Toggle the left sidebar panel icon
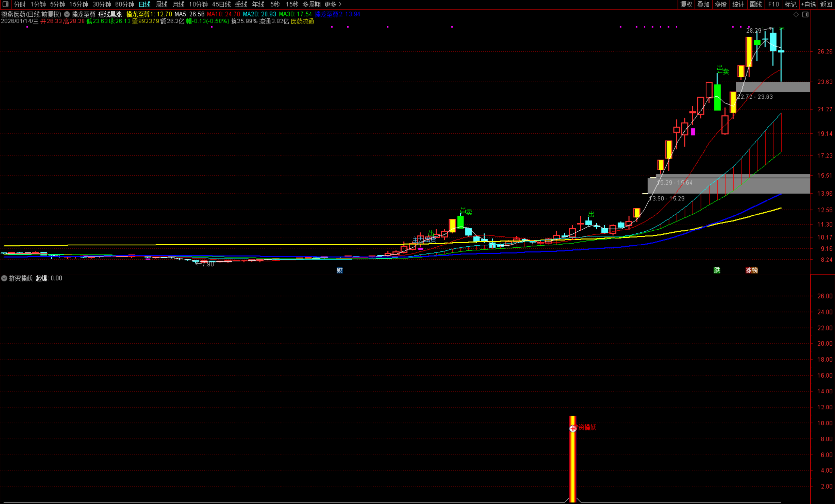The height and width of the screenshot is (504, 835). pyautogui.click(x=6, y=4)
